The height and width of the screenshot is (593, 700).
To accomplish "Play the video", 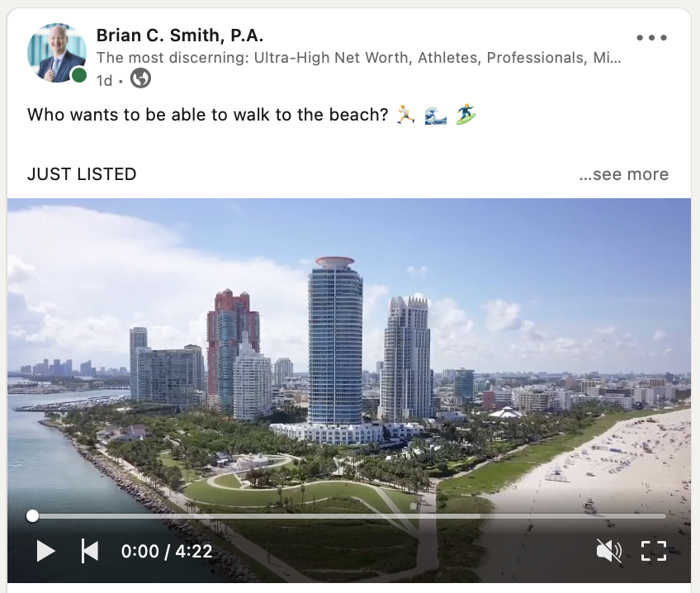I will click(45, 551).
